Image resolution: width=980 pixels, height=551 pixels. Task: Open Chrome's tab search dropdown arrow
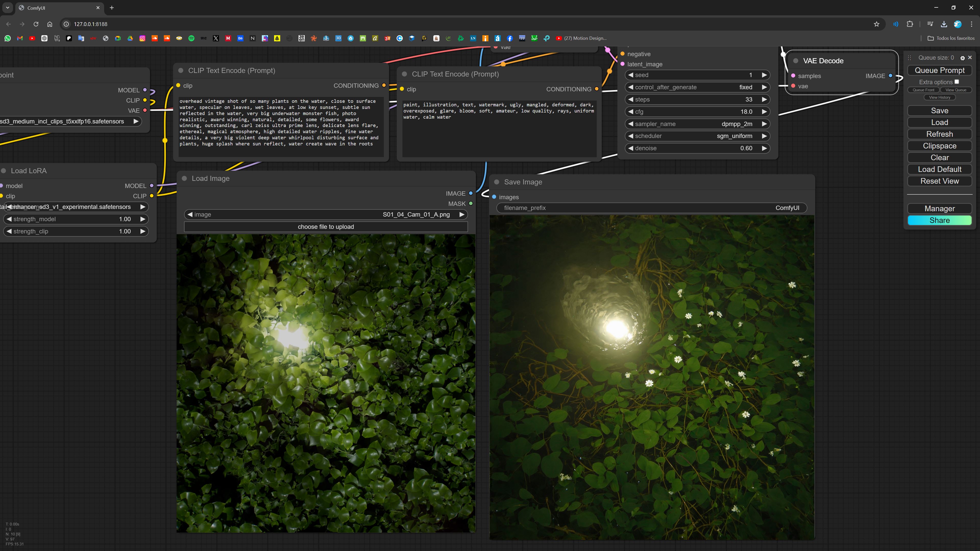(x=8, y=8)
